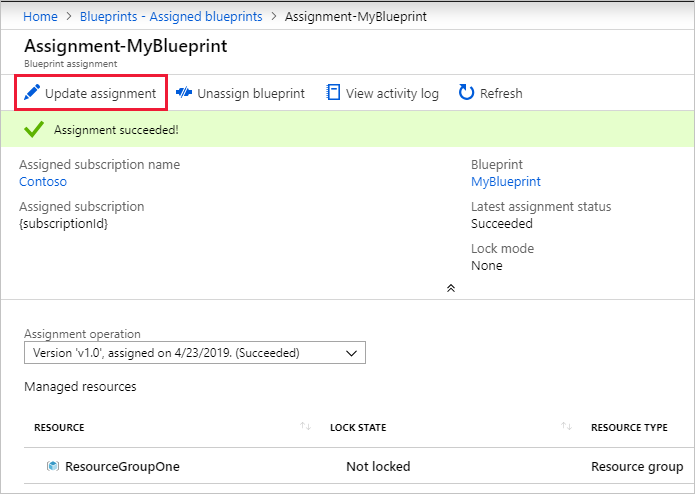Image resolution: width=695 pixels, height=494 pixels.
Task: Sort by the Resource column arrows
Action: [305, 427]
